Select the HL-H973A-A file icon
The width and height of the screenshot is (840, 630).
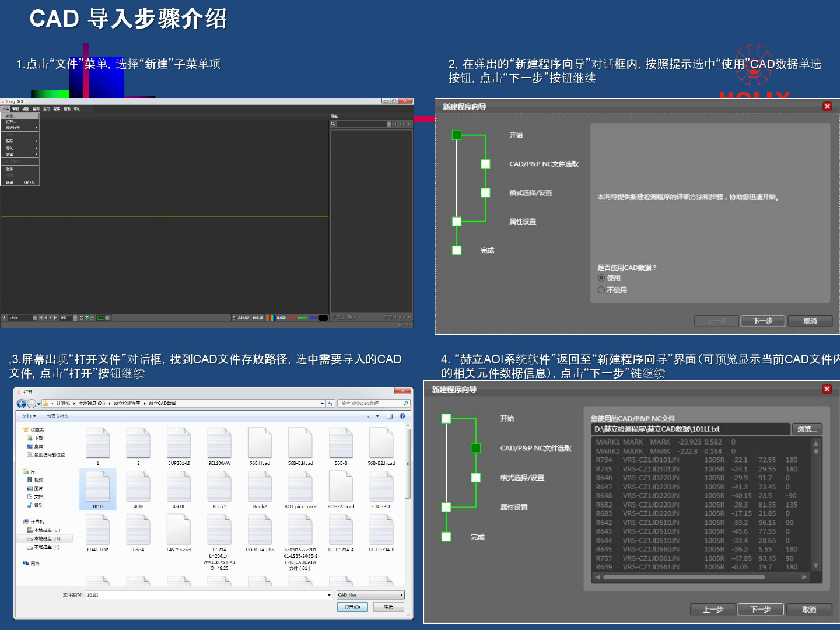click(341, 530)
